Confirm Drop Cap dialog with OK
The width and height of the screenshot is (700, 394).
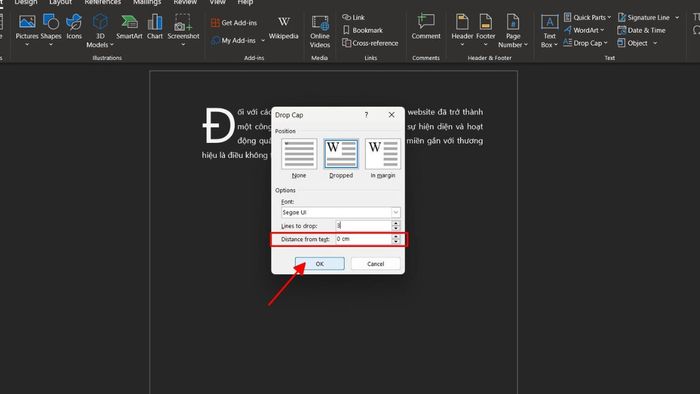tap(320, 264)
